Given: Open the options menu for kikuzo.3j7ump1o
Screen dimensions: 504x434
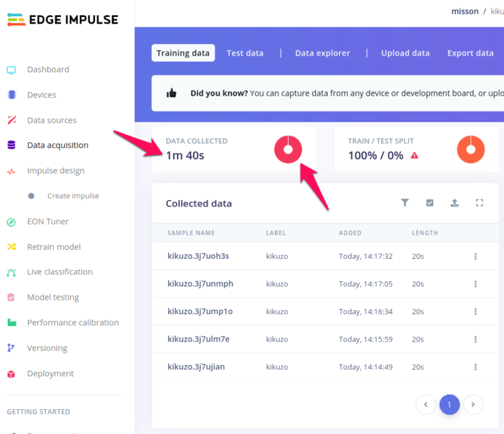Looking at the screenshot, I should click(476, 311).
